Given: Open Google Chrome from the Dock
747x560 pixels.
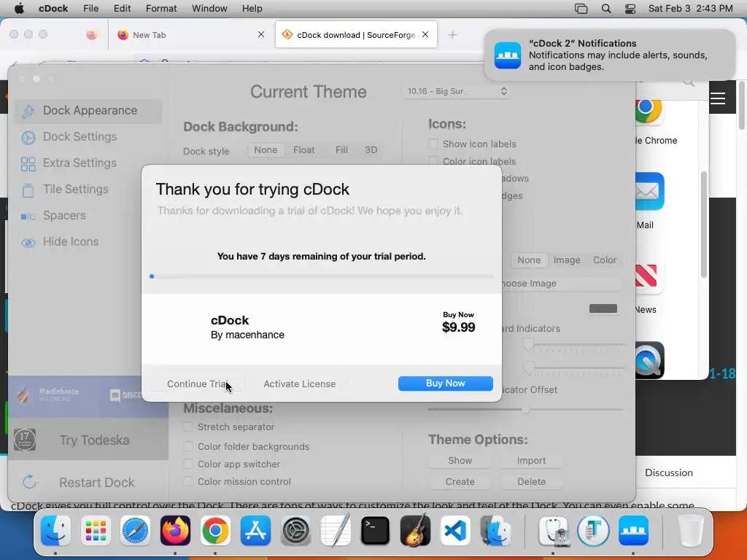Looking at the screenshot, I should coord(215,531).
